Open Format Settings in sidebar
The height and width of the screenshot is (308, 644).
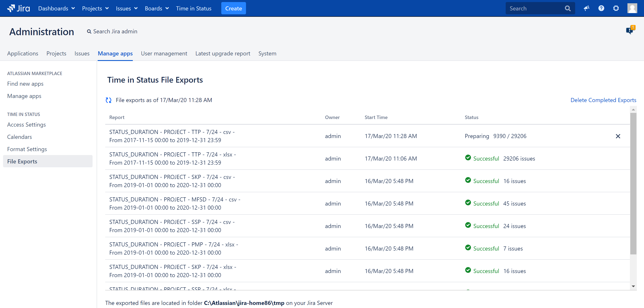(x=27, y=149)
